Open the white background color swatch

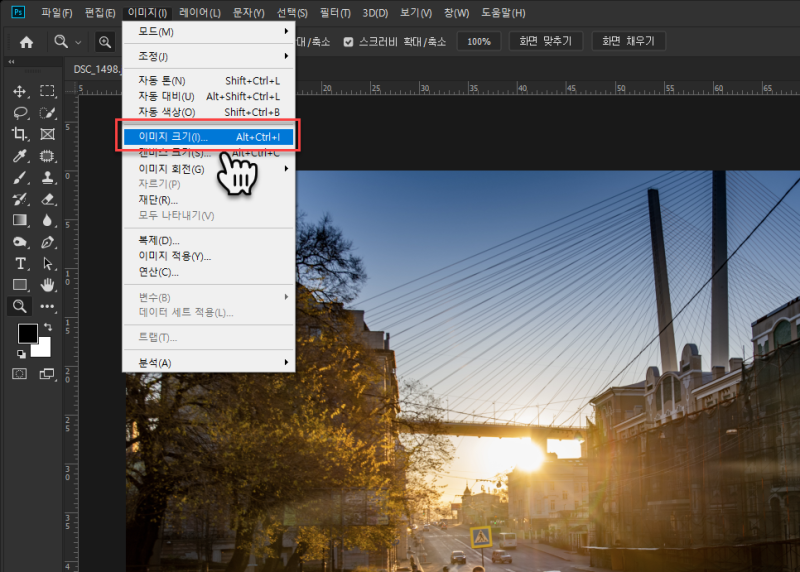click(43, 350)
